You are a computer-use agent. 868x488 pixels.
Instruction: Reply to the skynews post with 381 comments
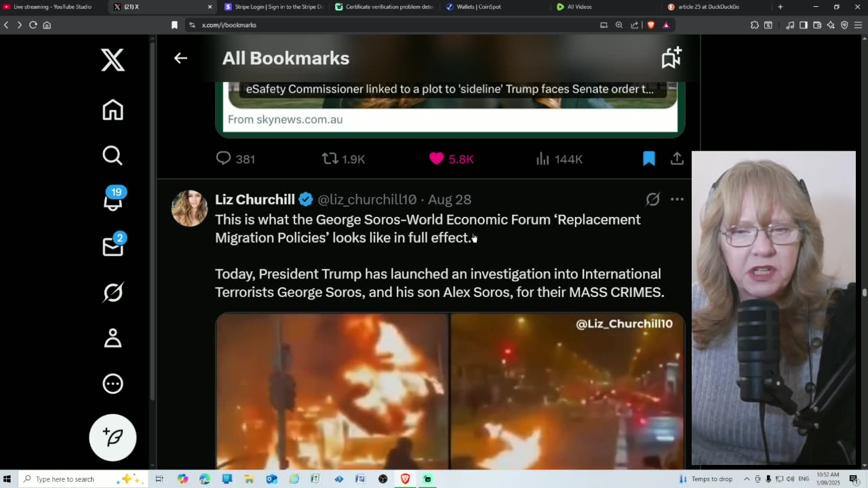point(235,159)
